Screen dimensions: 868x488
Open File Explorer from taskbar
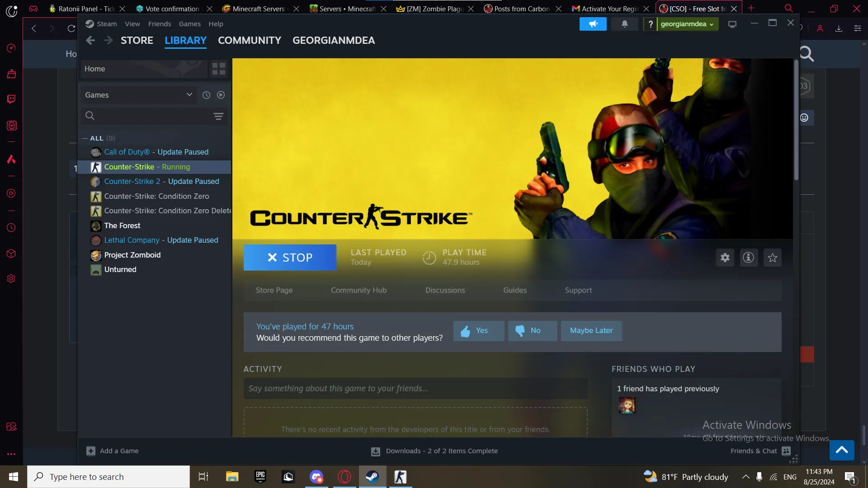pos(232,477)
